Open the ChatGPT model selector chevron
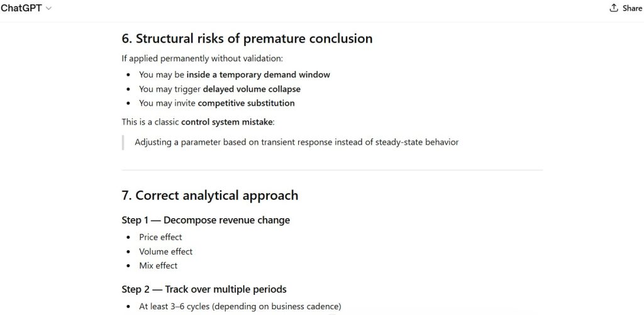644x315 pixels. click(49, 8)
